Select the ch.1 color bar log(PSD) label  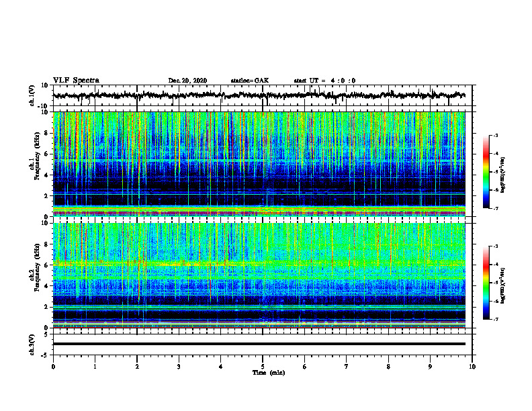pyautogui.click(x=504, y=175)
